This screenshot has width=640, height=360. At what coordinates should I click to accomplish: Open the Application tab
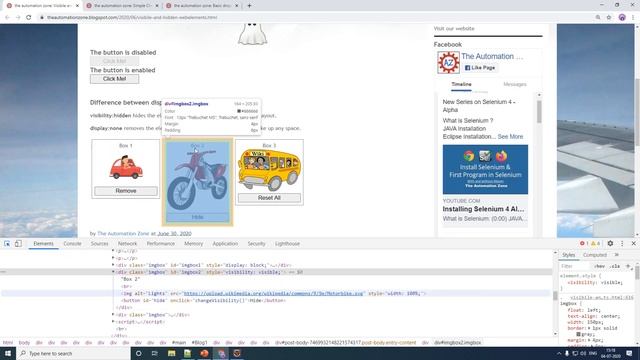coord(225,244)
